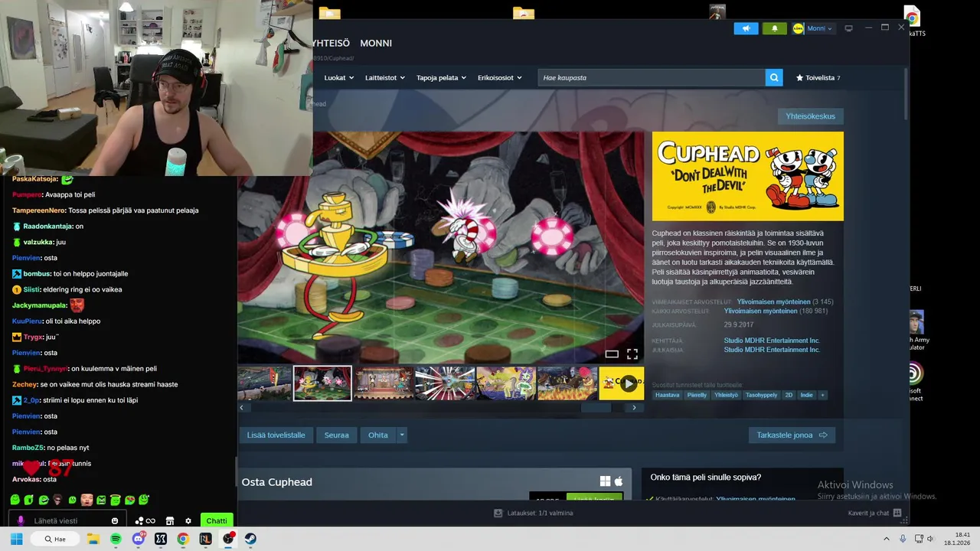Click the Cuphead header capsule image

(747, 176)
